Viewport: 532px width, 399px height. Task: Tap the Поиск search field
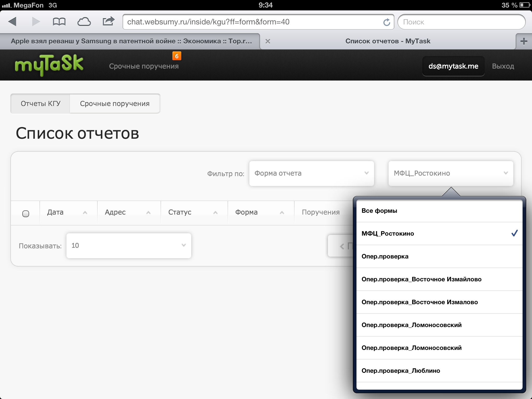click(461, 22)
